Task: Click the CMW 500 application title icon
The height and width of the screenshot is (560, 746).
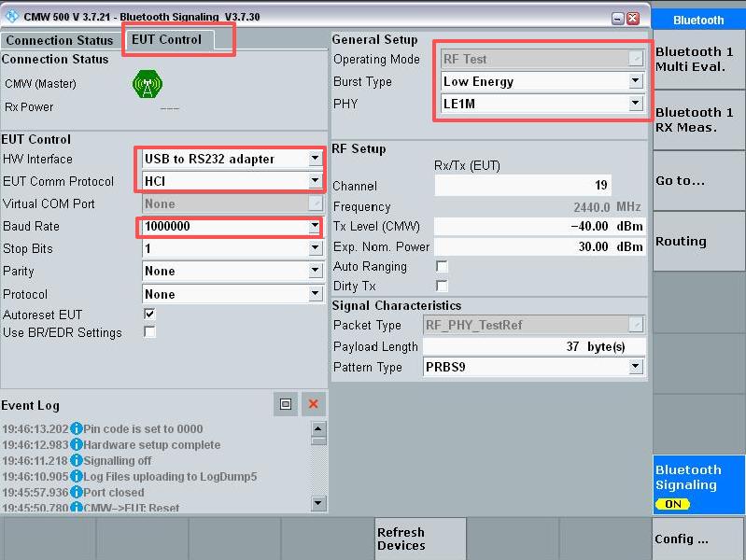Action: point(11,16)
